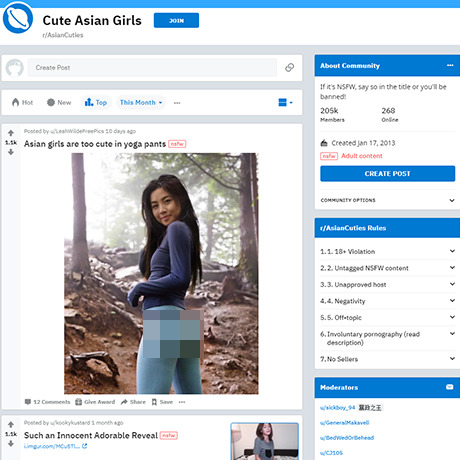The image size is (460, 460).
Task: Click the CREATE POST sidebar button
Action: [387, 174]
